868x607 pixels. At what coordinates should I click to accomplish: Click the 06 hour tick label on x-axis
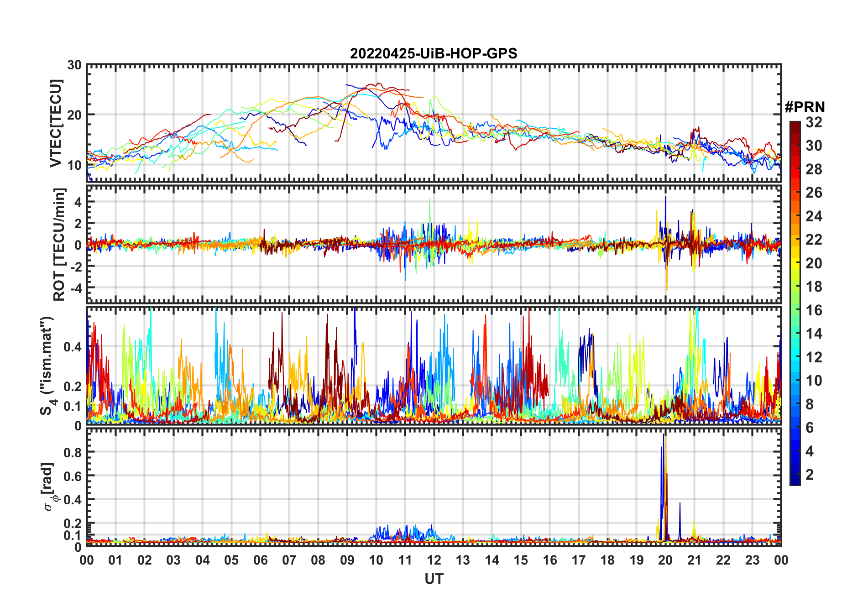(x=260, y=560)
